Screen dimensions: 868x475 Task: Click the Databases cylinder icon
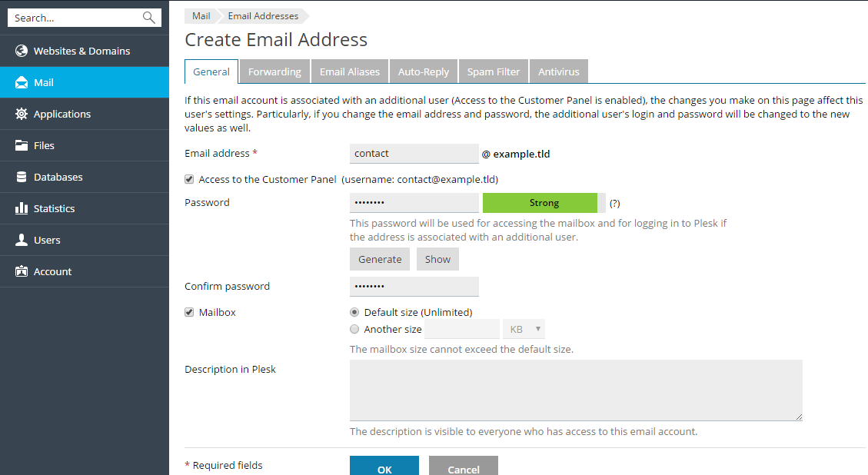point(22,177)
